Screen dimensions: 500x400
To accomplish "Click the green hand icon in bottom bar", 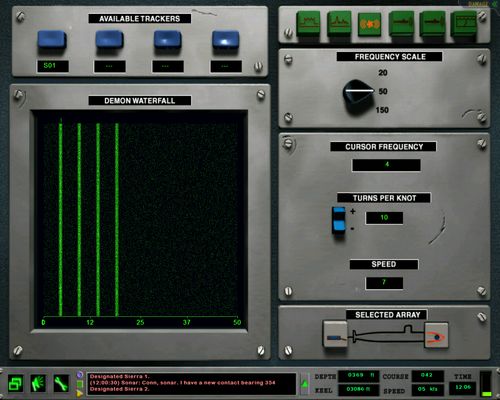I will click(38, 383).
